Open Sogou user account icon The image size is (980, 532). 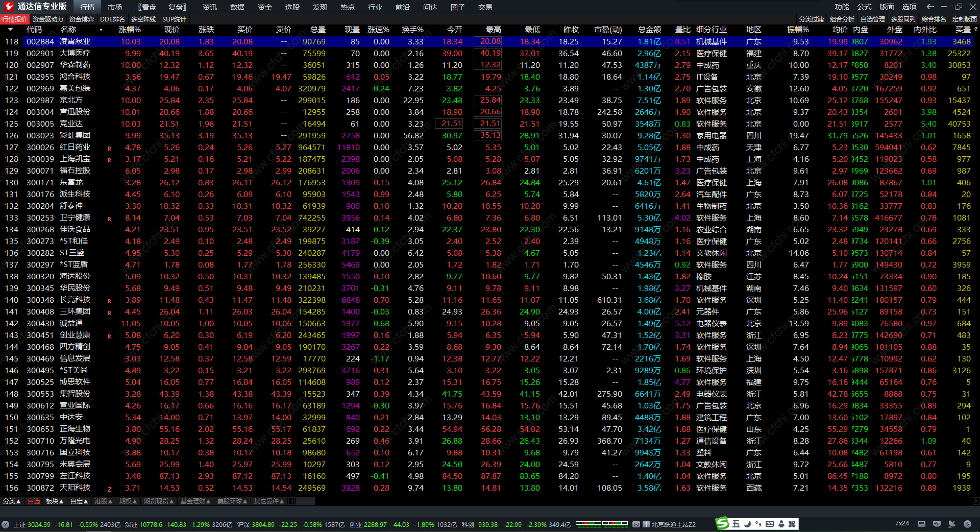pos(781,524)
